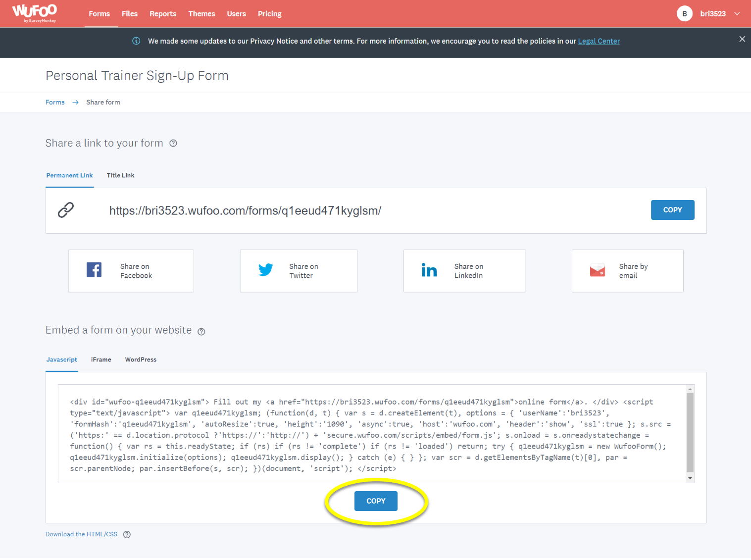The height and width of the screenshot is (560, 751).
Task: Click the Wufoo logo
Action: 35,13
